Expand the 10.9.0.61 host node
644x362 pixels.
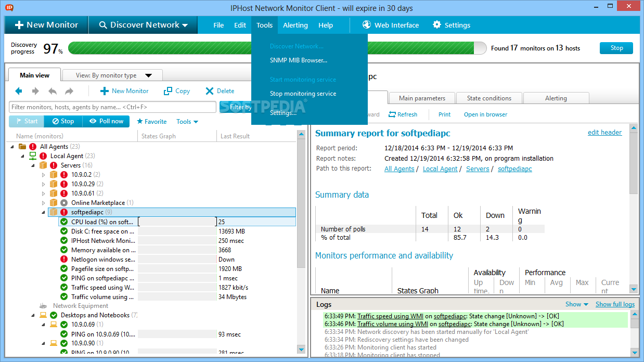click(44, 193)
